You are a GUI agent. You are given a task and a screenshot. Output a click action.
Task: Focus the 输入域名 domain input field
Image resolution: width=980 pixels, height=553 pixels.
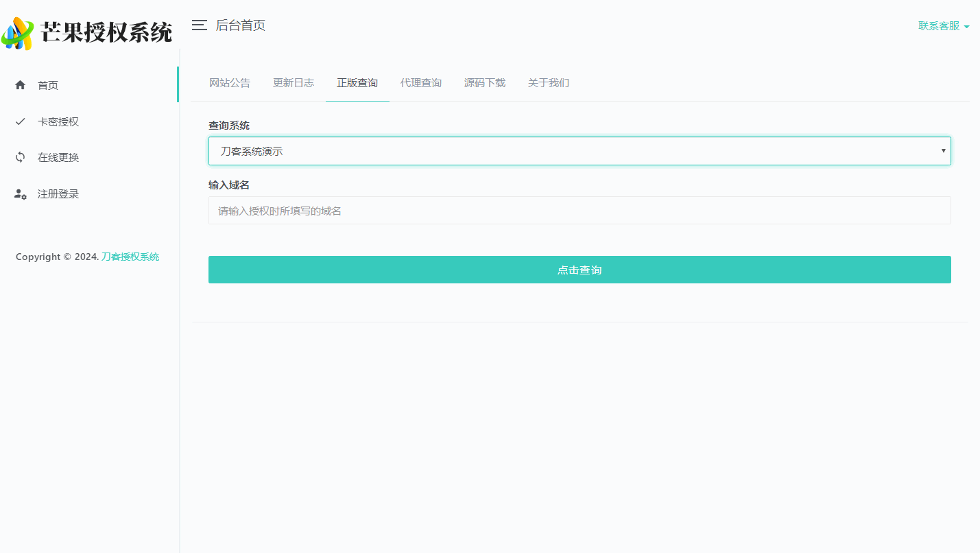click(578, 211)
